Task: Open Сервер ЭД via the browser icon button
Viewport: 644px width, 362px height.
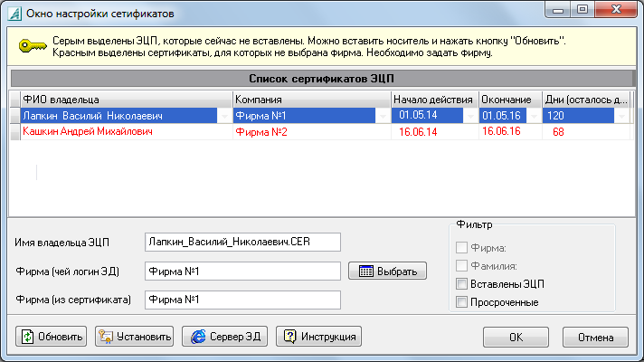Action: [224, 337]
